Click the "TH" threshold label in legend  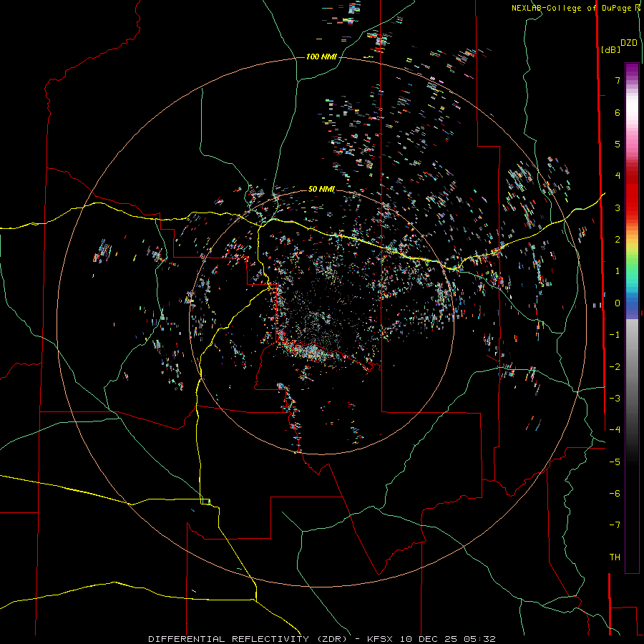point(615,557)
